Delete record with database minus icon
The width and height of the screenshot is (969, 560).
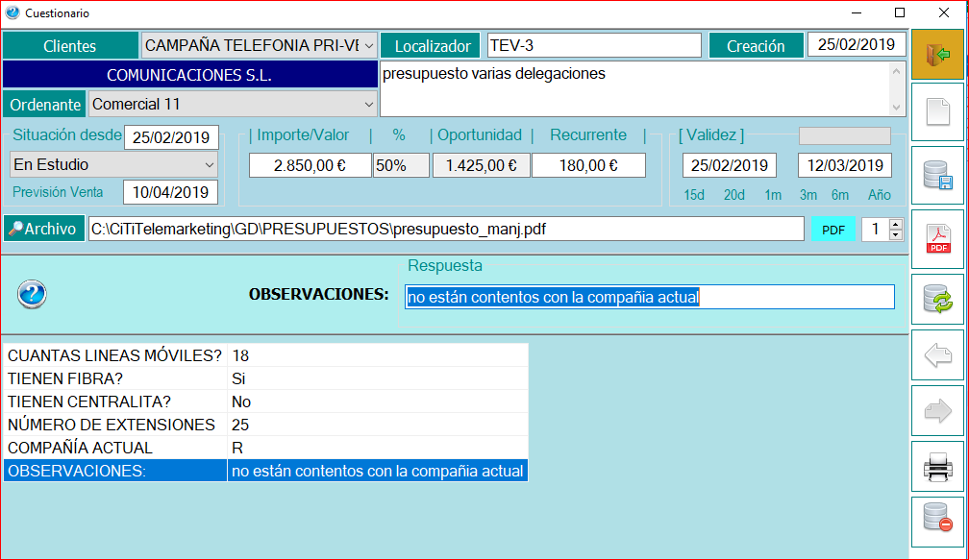(937, 522)
